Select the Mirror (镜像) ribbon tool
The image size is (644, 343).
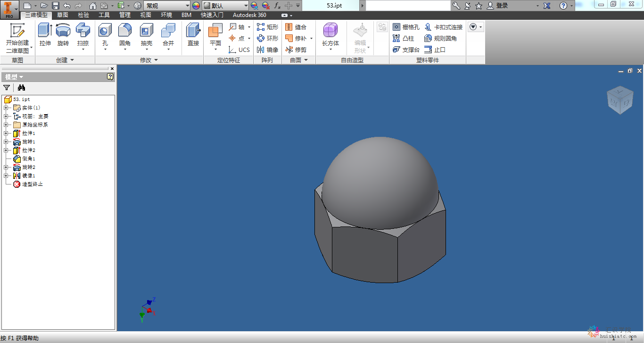pos(268,50)
